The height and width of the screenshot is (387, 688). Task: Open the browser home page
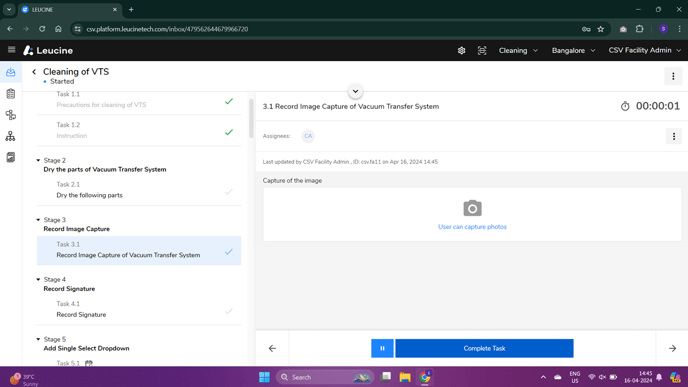point(58,29)
